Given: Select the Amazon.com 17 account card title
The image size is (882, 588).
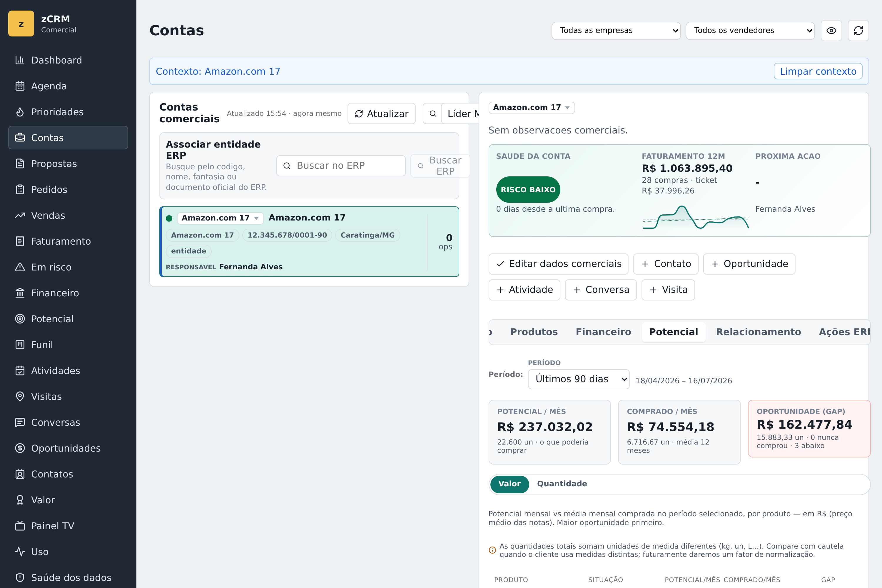Looking at the screenshot, I should pyautogui.click(x=307, y=218).
